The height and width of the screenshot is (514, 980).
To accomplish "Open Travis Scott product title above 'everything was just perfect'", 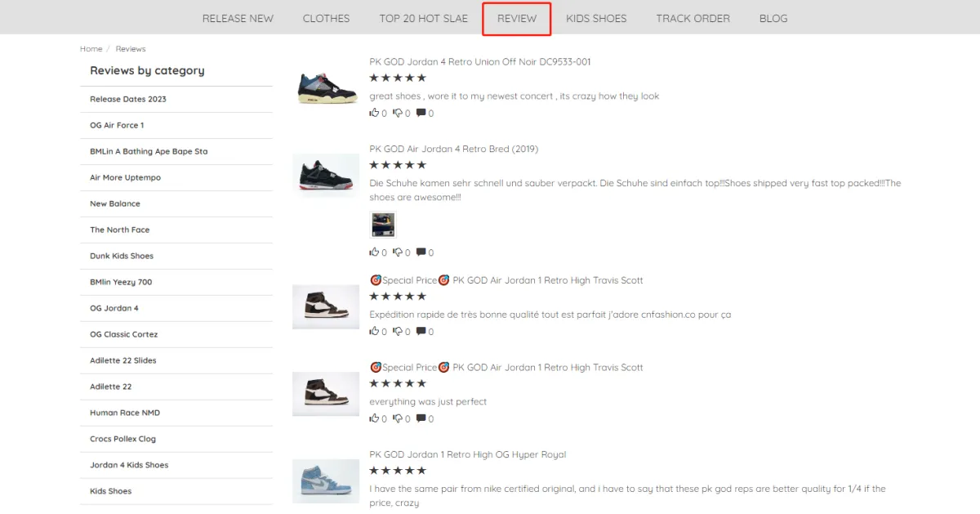I will click(506, 368).
